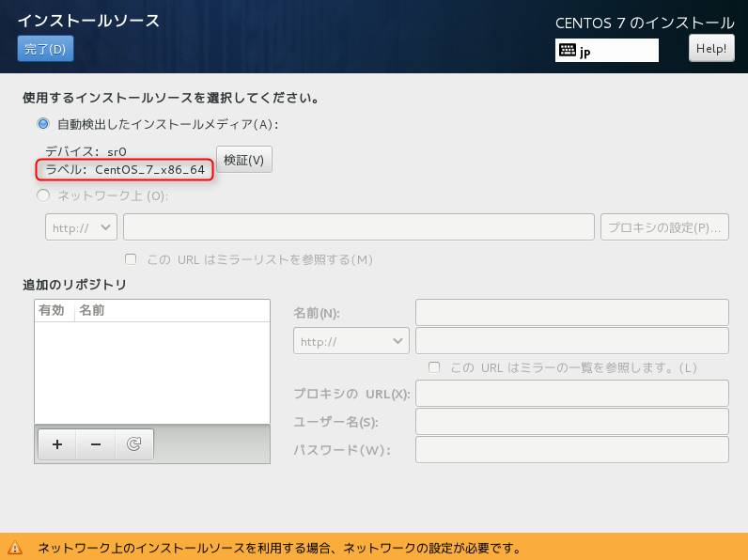Screen dimensions: 748x560
Task: Click the refresh repository list icon
Action: 133,444
